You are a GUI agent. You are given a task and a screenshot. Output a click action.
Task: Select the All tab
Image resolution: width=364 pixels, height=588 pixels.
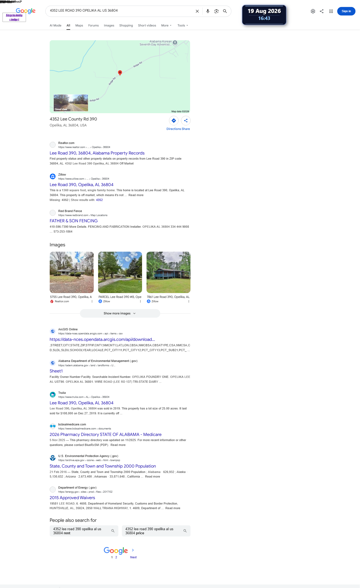pyautogui.click(x=68, y=25)
